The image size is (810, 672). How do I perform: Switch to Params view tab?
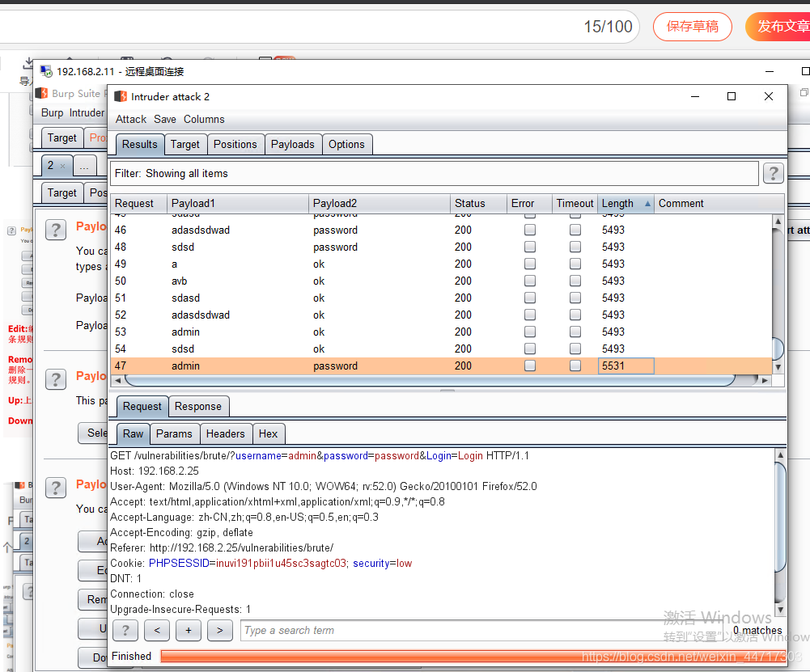174,434
